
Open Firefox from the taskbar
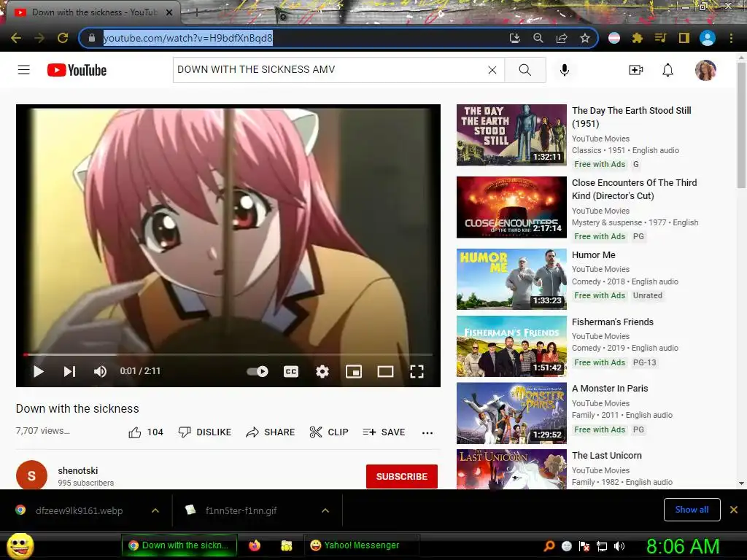[x=255, y=545]
